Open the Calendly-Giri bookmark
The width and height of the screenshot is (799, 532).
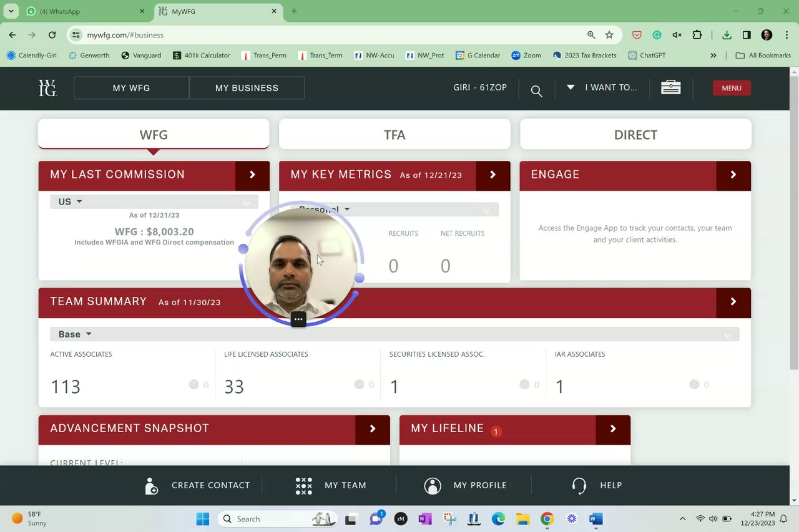click(x=32, y=56)
